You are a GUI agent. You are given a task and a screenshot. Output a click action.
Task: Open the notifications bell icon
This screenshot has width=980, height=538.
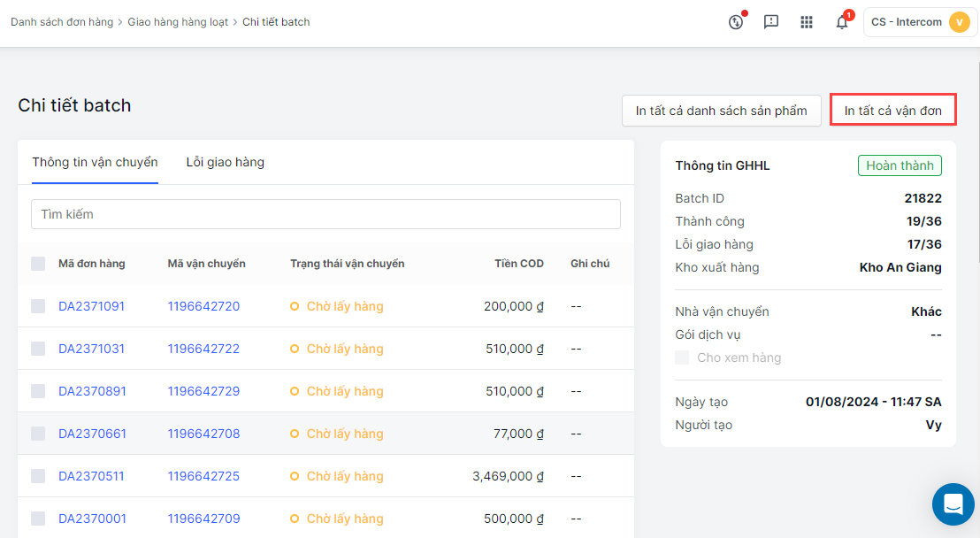842,22
